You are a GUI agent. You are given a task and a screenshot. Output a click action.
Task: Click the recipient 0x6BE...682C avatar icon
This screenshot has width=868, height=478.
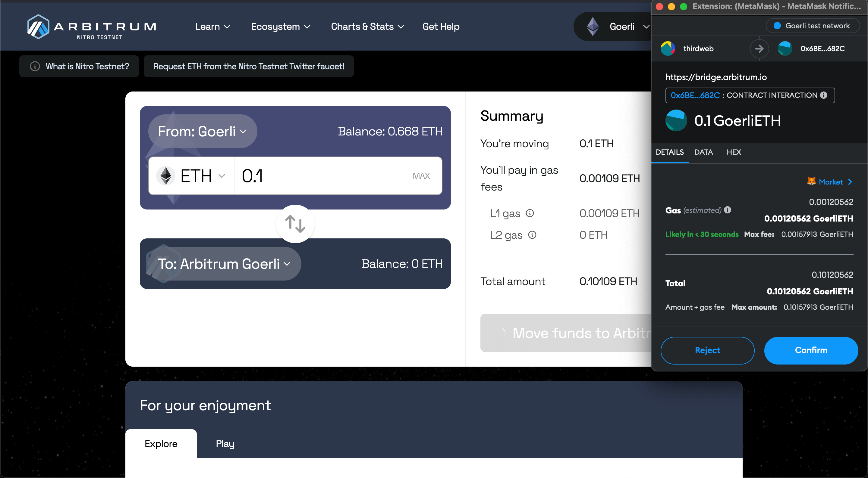[785, 48]
